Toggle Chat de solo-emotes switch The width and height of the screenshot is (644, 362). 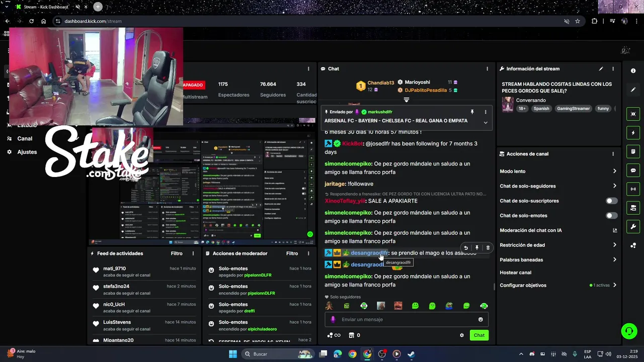pos(611,216)
